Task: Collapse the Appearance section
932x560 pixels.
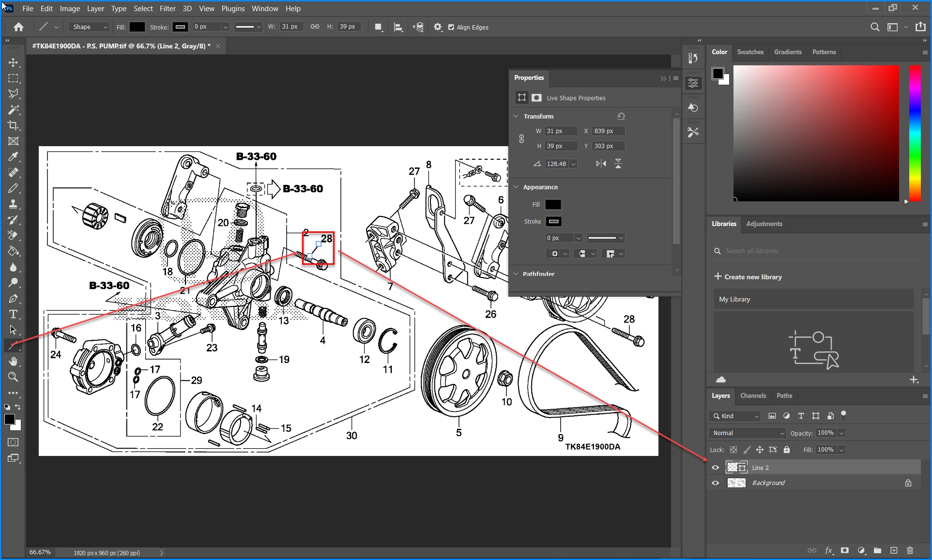Action: [516, 187]
